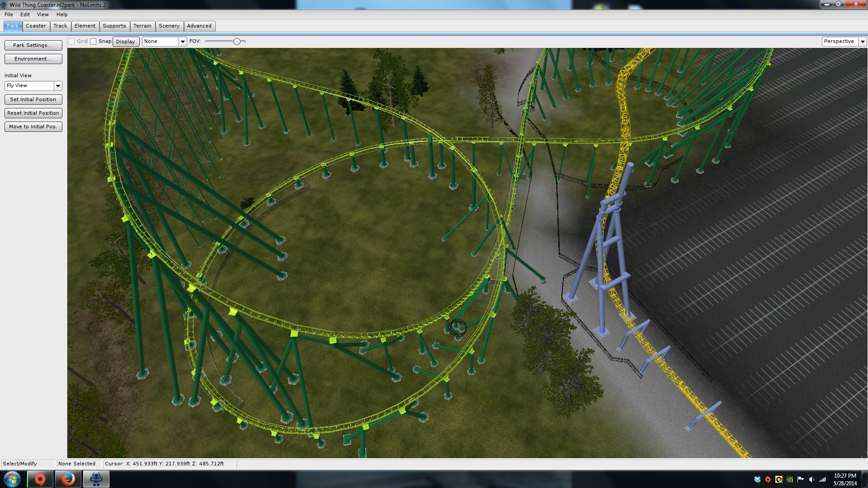
Task: Switch to Firefox in the taskbar
Action: pos(68,479)
